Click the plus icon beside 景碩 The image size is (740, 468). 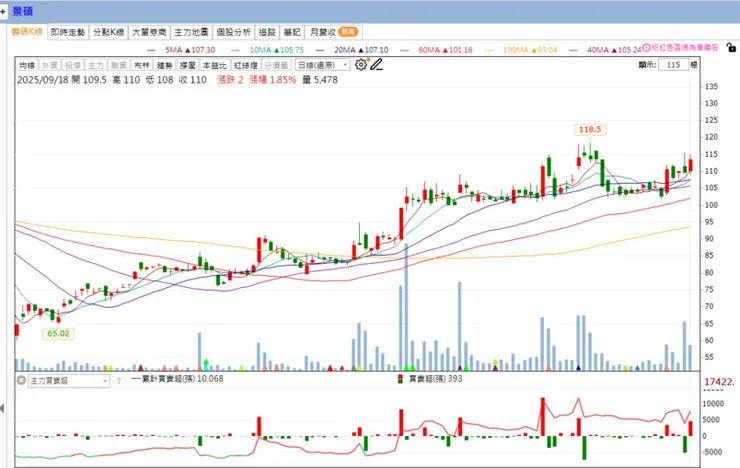3,11
